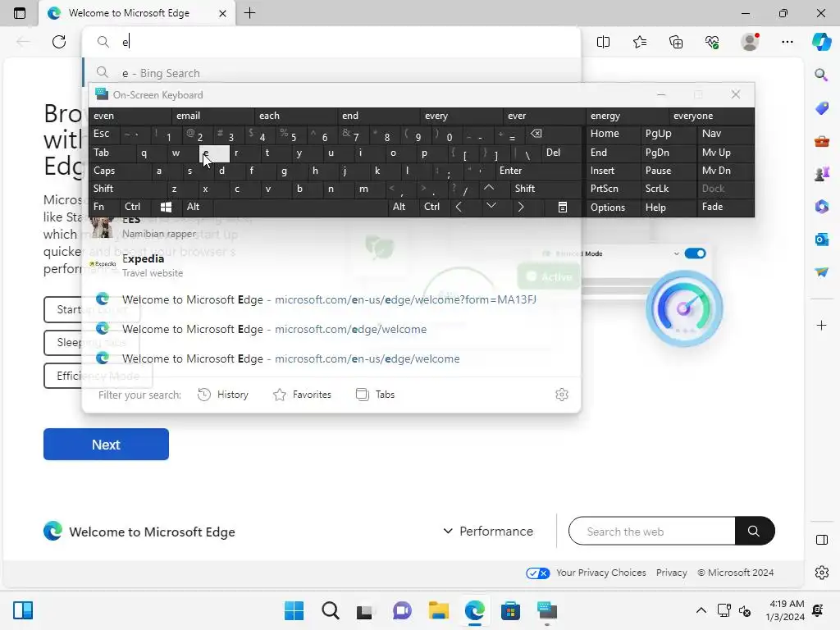Click the context menu key on keyboard
Screen dimensions: 840x630
563,208
